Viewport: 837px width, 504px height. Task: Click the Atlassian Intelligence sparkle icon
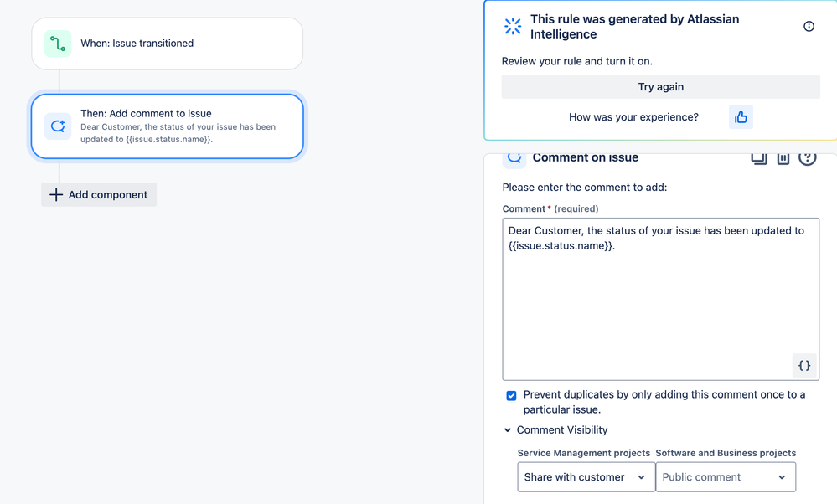pos(513,27)
